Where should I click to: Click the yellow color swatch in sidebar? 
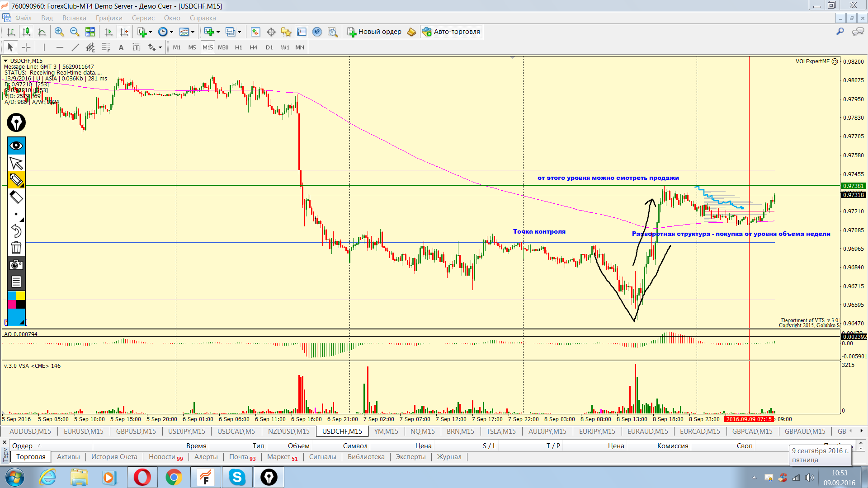pos(21,296)
